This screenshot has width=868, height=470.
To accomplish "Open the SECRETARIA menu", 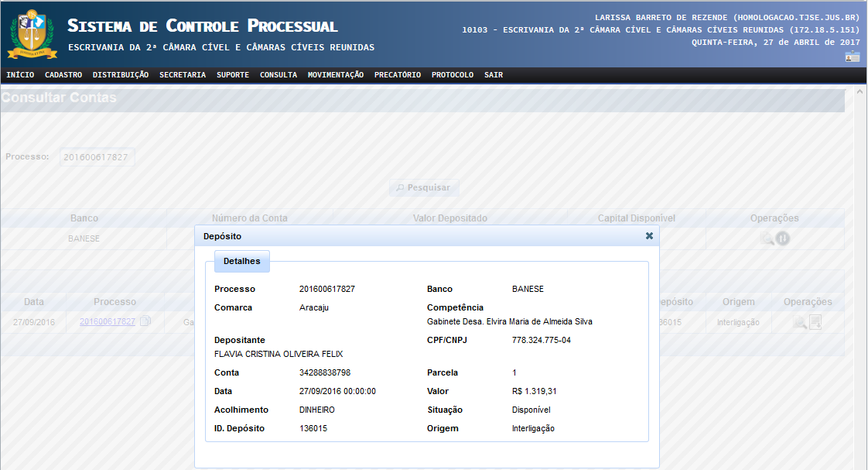I will coord(183,75).
